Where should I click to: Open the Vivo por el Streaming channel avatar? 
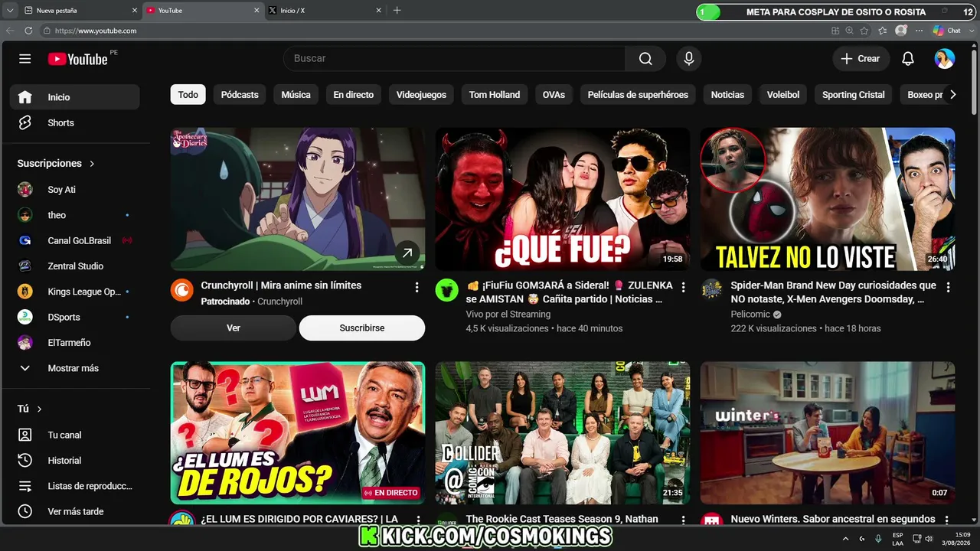[x=447, y=289]
